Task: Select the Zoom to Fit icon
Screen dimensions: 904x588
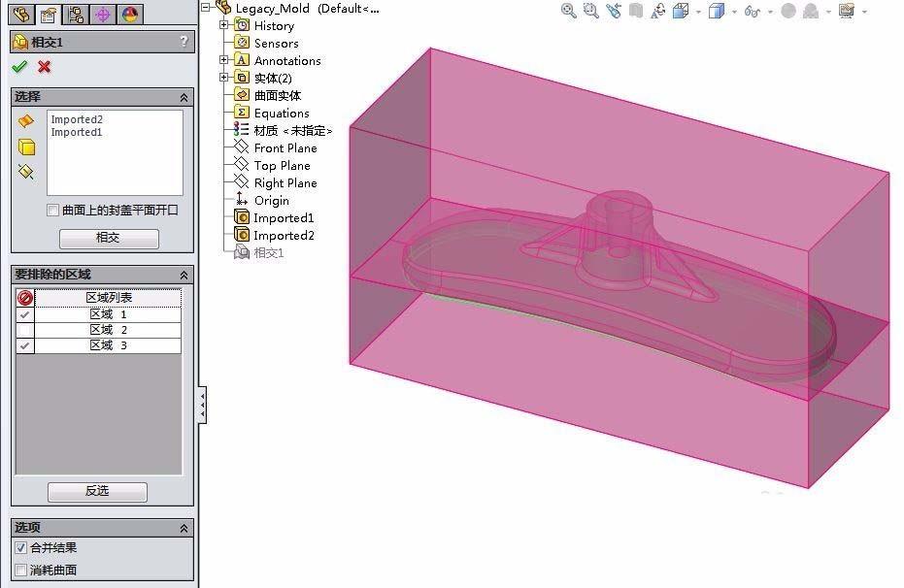Action: (x=569, y=11)
